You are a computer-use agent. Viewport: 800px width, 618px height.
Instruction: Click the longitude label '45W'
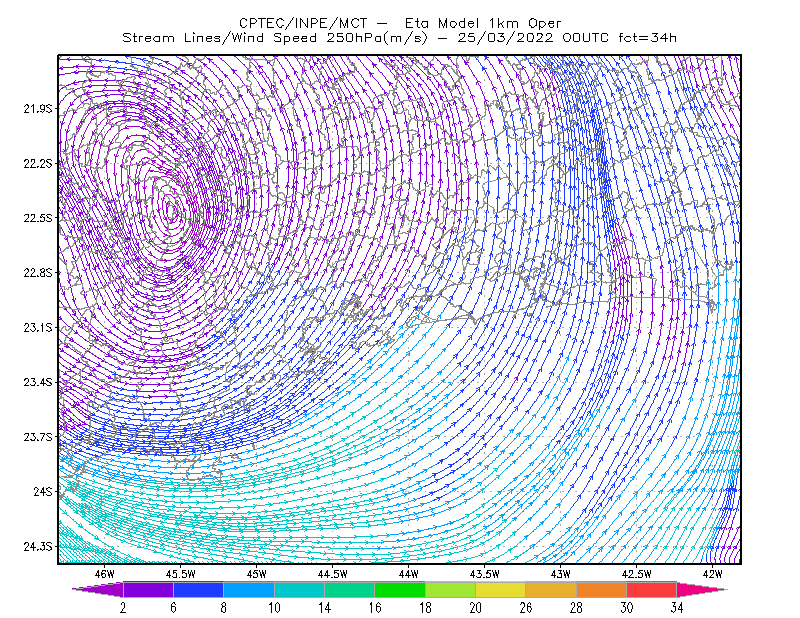click(x=257, y=574)
